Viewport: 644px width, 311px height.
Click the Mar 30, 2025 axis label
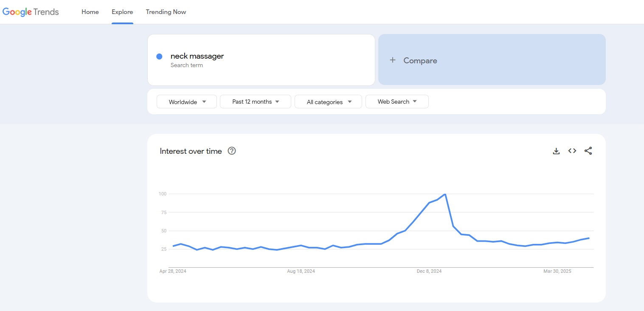coord(557,271)
